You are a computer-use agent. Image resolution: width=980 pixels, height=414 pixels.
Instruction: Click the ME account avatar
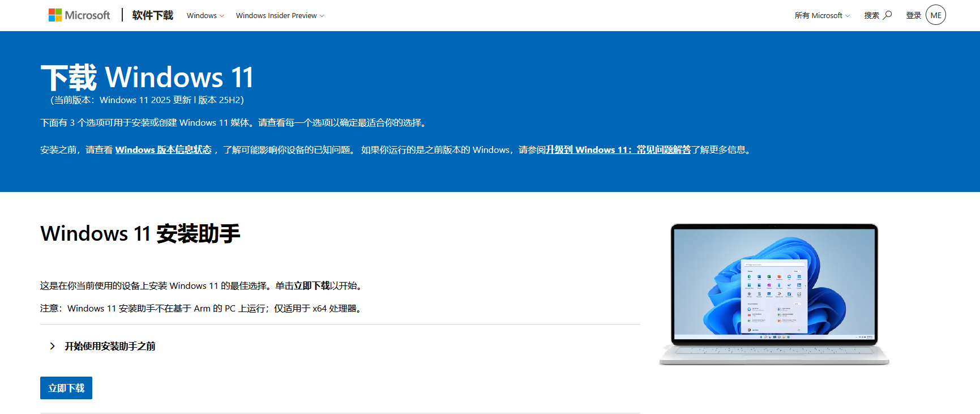(936, 15)
